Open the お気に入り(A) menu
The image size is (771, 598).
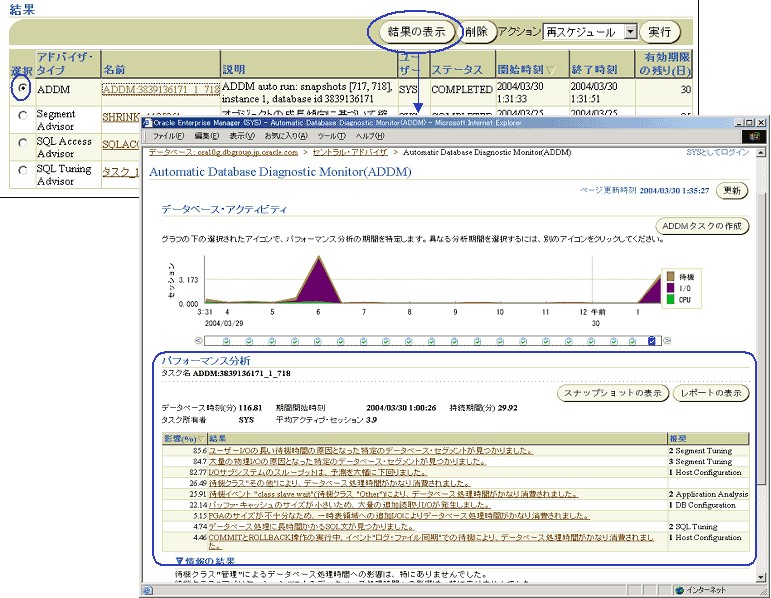click(x=286, y=135)
